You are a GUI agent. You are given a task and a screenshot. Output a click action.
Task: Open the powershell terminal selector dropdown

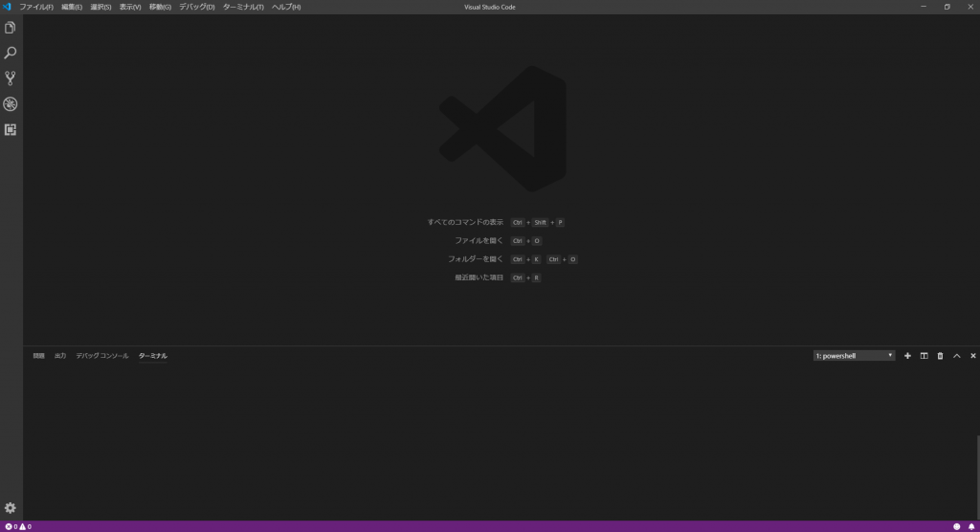tap(854, 356)
